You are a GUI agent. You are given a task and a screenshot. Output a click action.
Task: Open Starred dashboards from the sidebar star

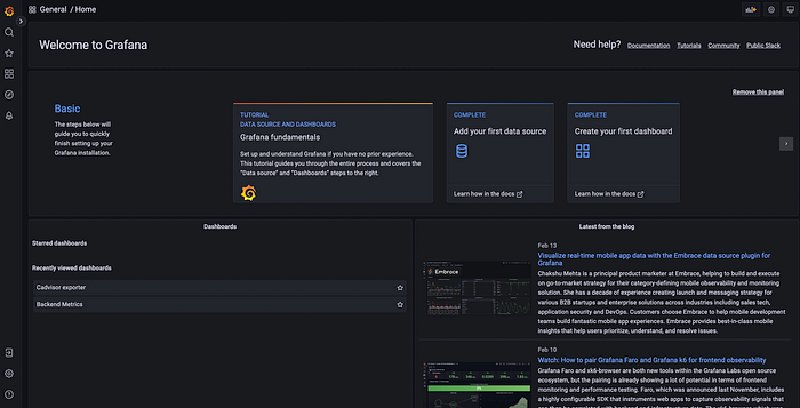[9, 53]
